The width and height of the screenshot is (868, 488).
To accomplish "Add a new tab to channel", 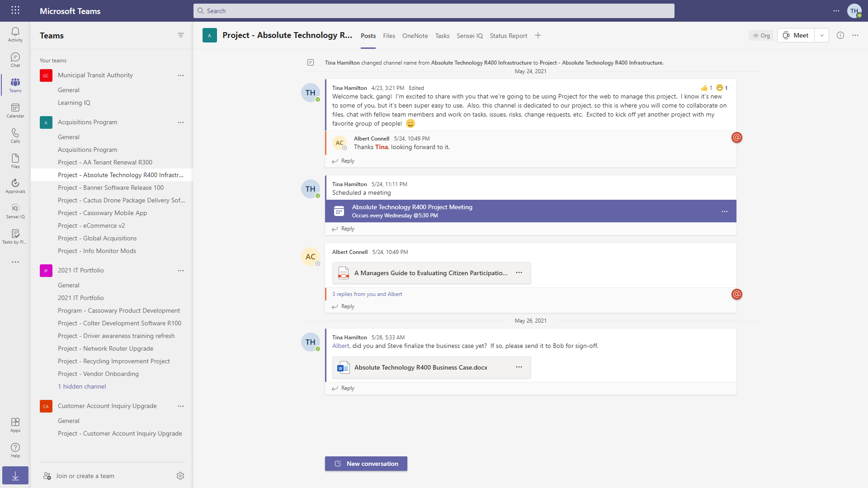I will [x=538, y=35].
